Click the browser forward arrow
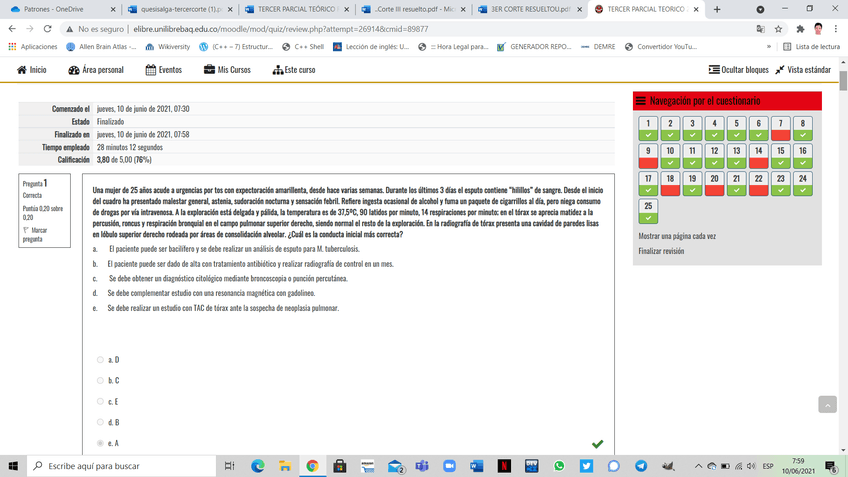Viewport: 848px width, 477px height. click(x=30, y=29)
